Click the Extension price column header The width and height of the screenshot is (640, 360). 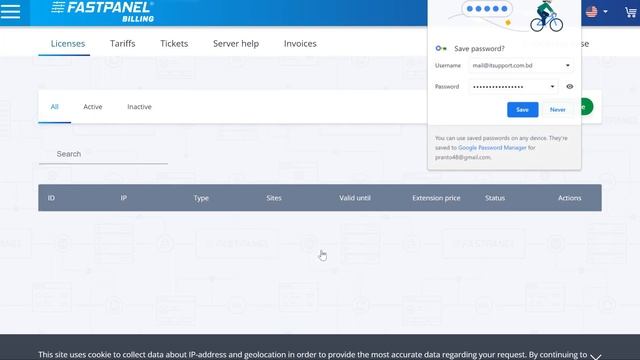[x=436, y=198]
